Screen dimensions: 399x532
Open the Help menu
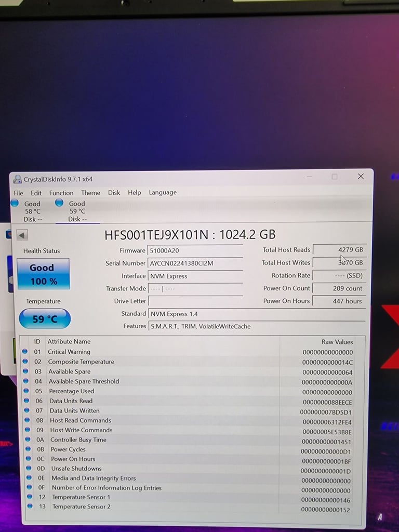click(135, 192)
